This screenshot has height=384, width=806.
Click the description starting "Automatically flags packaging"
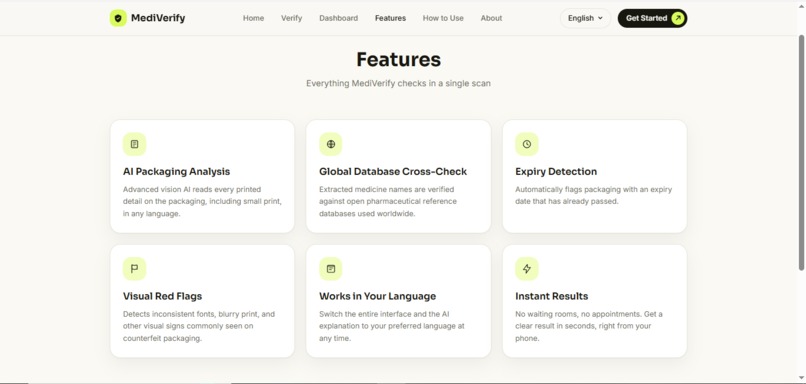pos(594,195)
